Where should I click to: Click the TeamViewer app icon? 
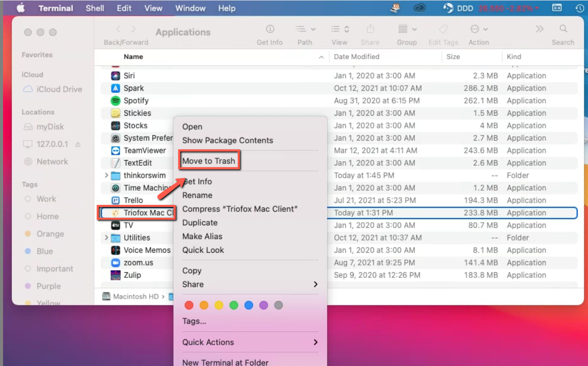point(116,150)
